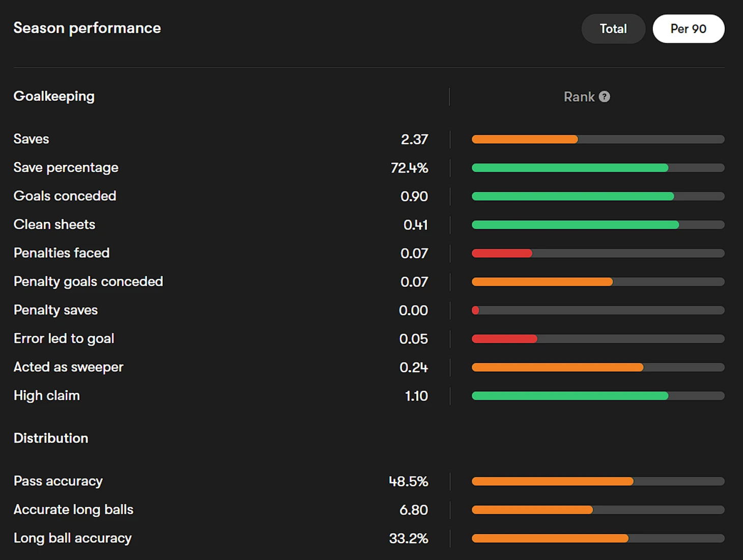This screenshot has width=743, height=560.
Task: Click the Penalty goals conceded label
Action: click(x=88, y=282)
